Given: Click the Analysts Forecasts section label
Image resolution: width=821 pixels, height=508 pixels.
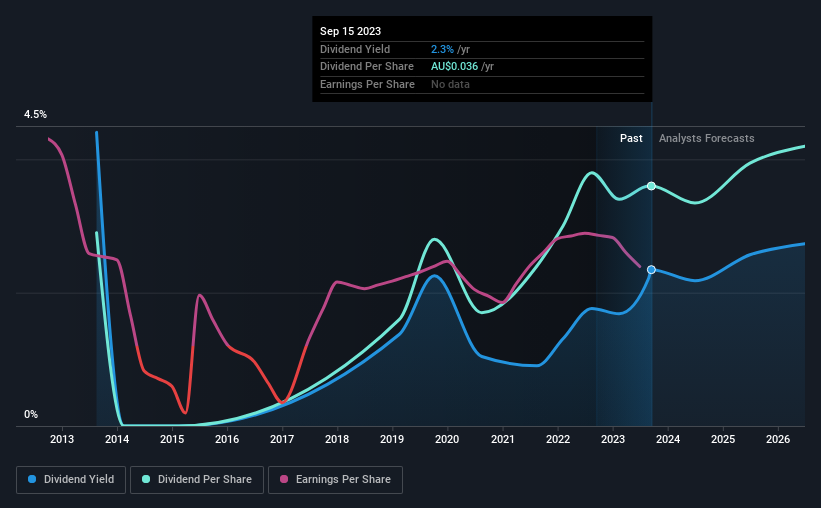Looking at the screenshot, I should point(706,138).
